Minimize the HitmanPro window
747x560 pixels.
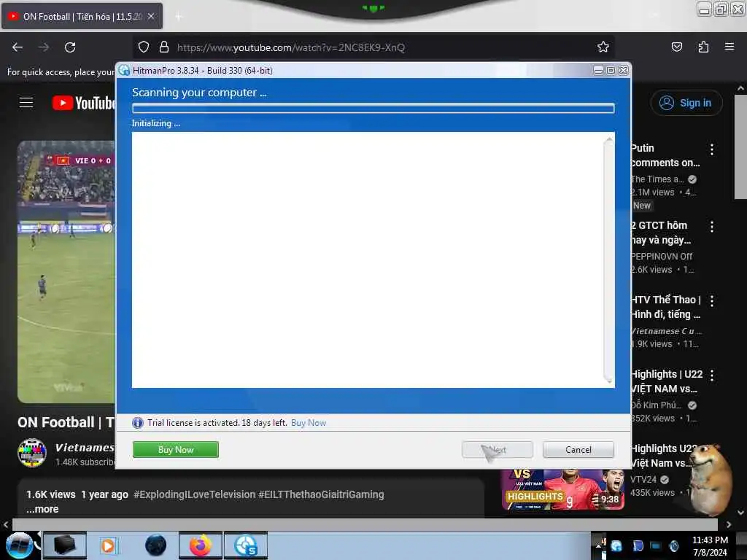(598, 71)
